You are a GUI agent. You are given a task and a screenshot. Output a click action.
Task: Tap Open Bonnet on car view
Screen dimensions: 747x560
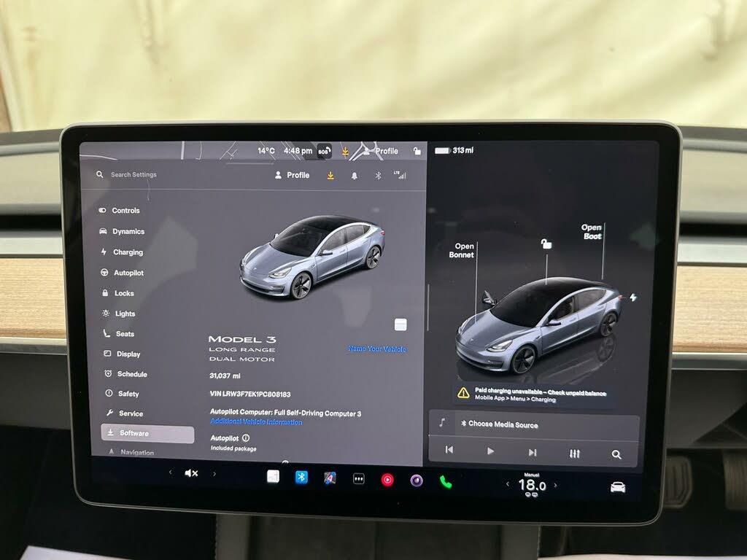pos(461,251)
